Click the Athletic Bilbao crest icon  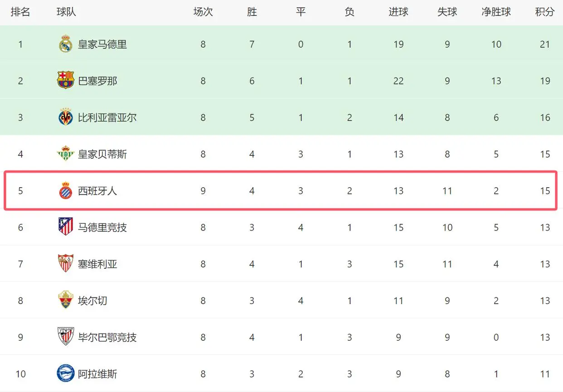click(x=66, y=337)
